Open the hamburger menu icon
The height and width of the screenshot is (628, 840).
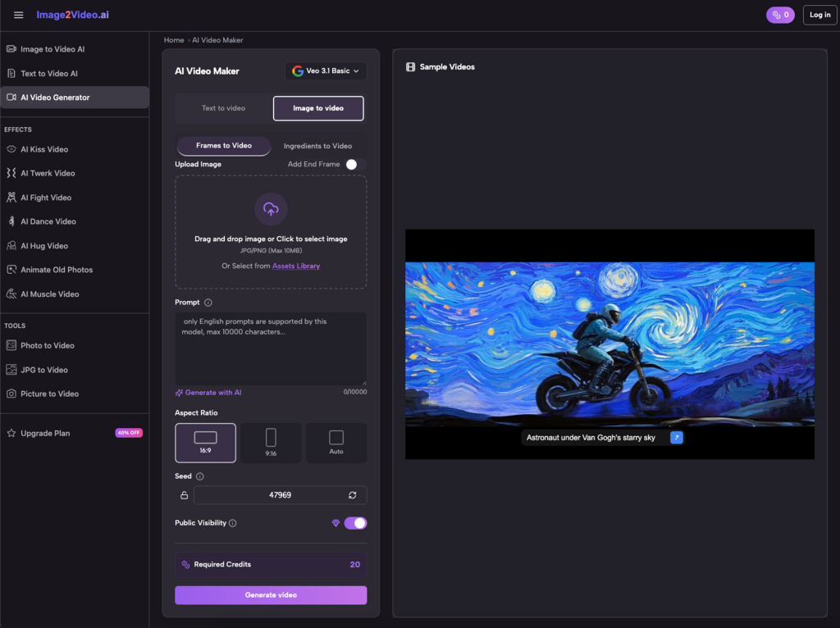[x=19, y=15]
